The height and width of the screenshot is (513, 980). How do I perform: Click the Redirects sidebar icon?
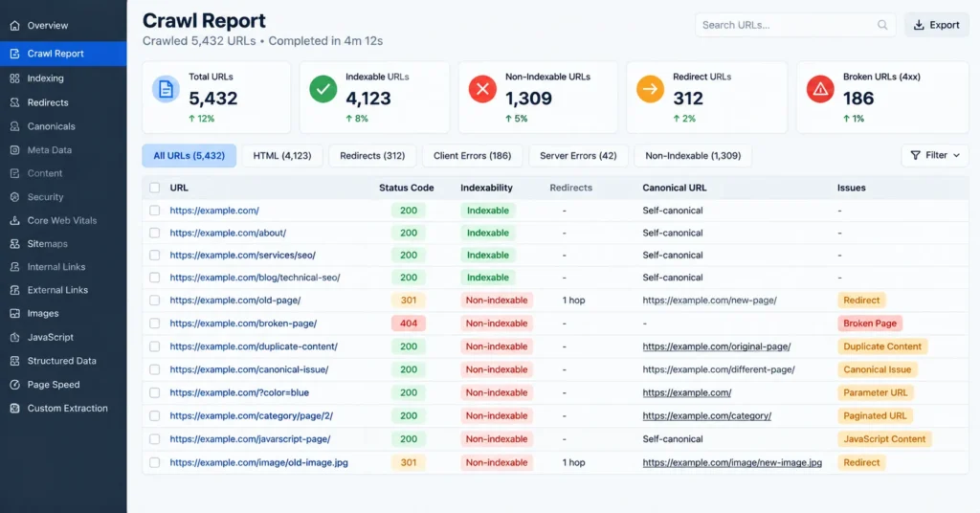pos(14,102)
